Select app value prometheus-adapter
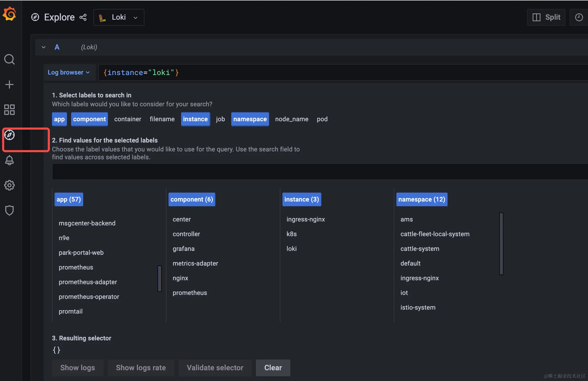 tap(88, 282)
